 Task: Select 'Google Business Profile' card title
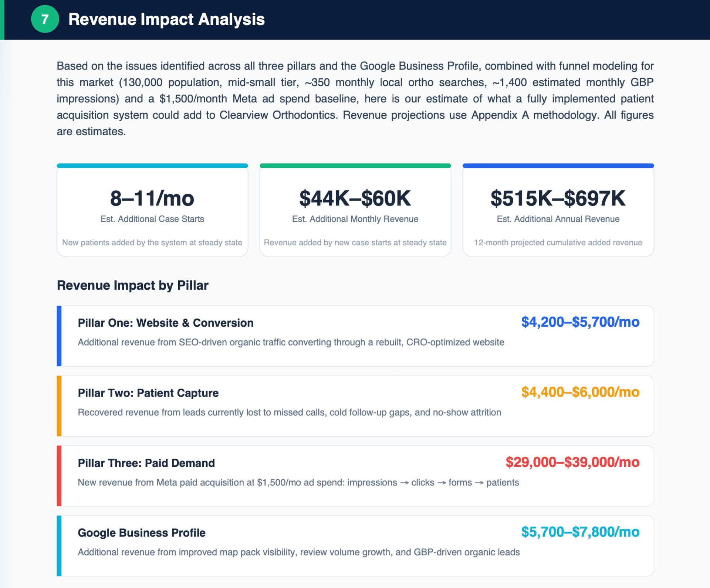pyautogui.click(x=142, y=533)
